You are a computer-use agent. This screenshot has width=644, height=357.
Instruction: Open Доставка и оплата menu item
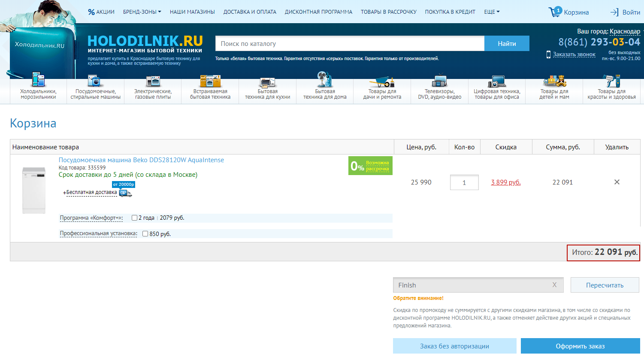tap(250, 12)
